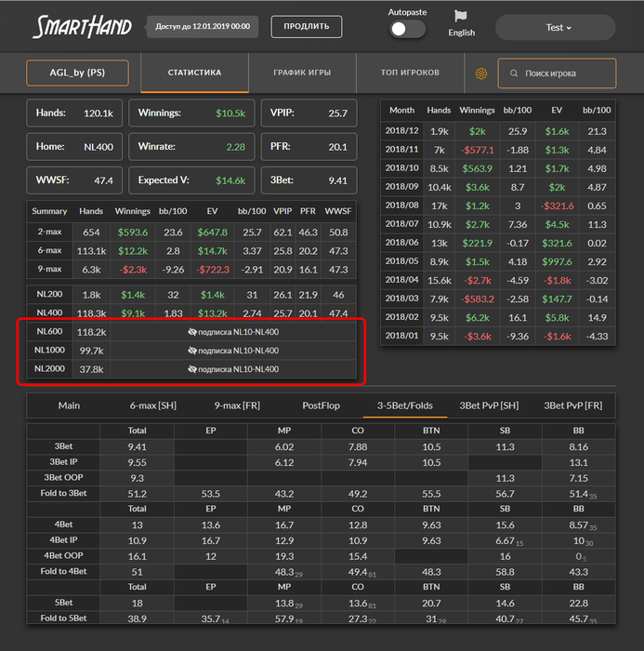Viewport: 644px width, 651px height.
Task: Click the -$577.1 winnings value
Action: [478, 150]
